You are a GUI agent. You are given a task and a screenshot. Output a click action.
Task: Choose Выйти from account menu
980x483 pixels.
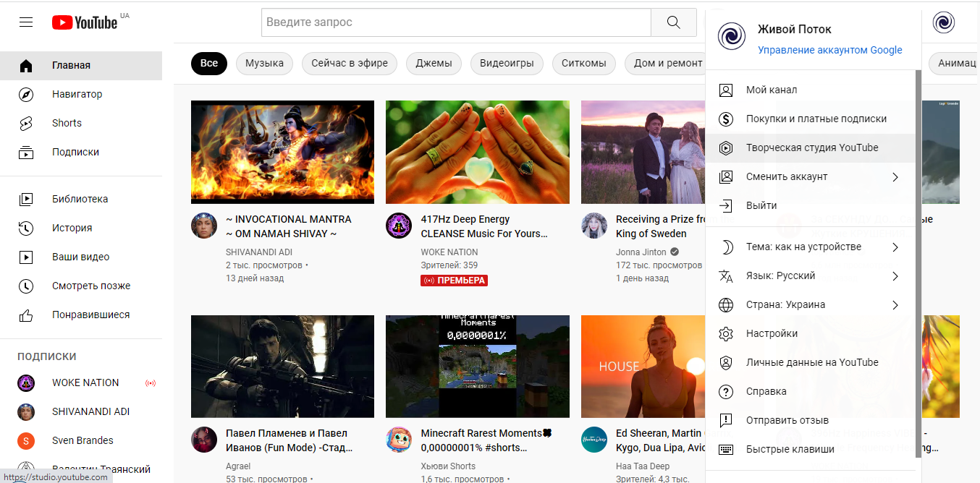tap(761, 205)
